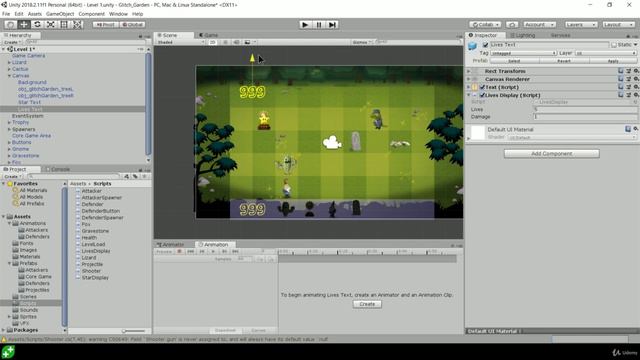
Task: Click the Lives Display preset icon
Action: coord(628,95)
